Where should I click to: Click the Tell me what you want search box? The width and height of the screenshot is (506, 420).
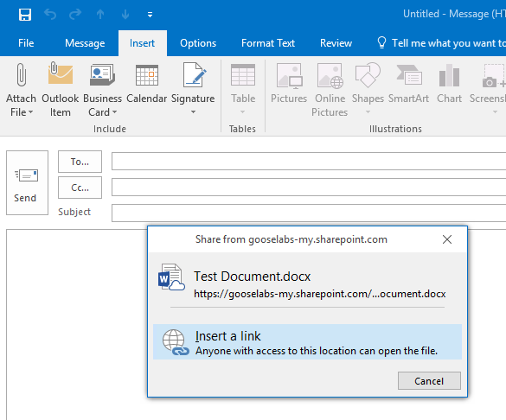440,43
